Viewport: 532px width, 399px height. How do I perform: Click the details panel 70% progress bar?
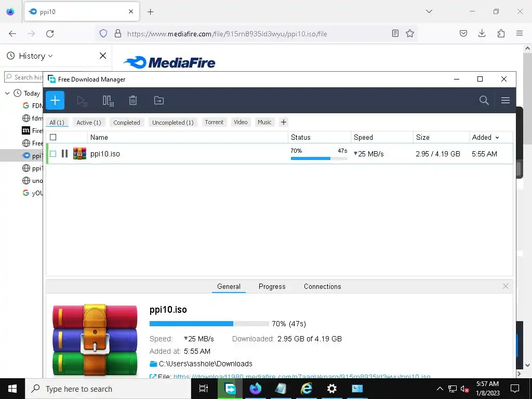pyautogui.click(x=209, y=324)
